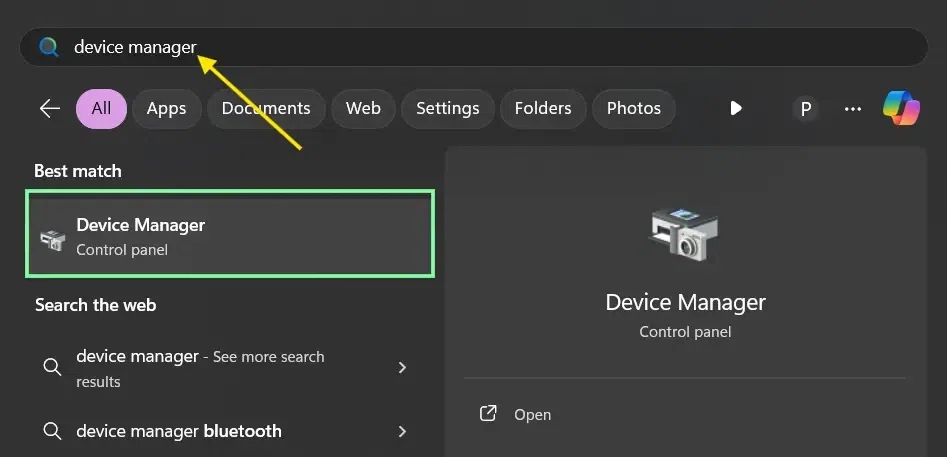947x457 pixels.
Task: Select the Web filter tab
Action: click(x=363, y=108)
